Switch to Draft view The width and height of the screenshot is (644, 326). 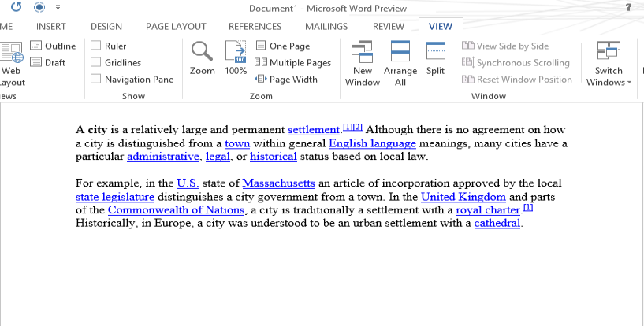(47, 62)
